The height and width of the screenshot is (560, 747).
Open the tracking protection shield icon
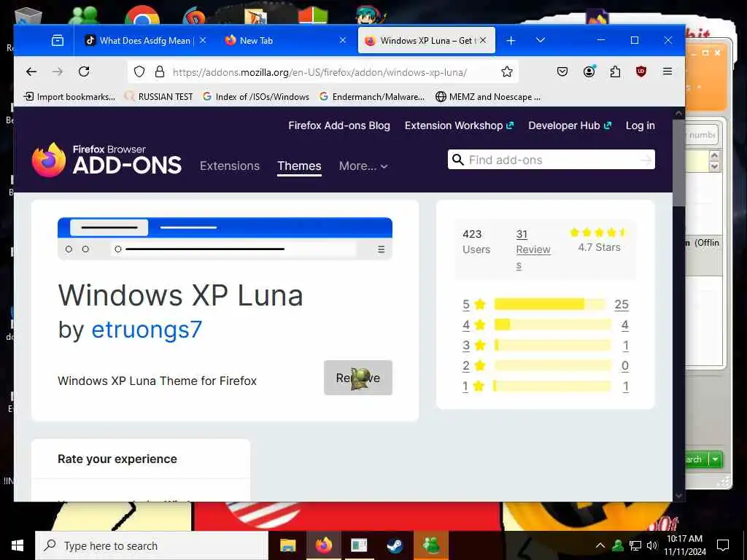point(139,72)
